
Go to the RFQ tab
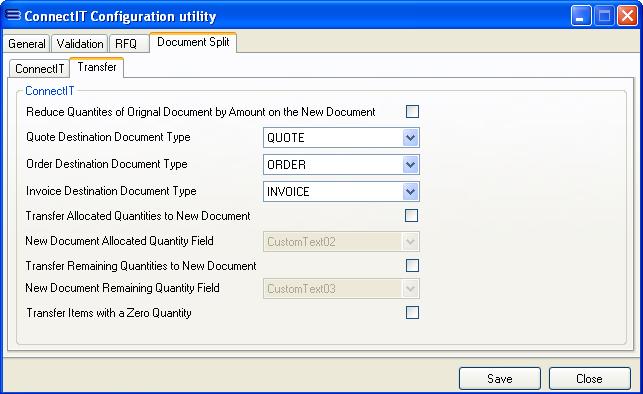point(129,43)
